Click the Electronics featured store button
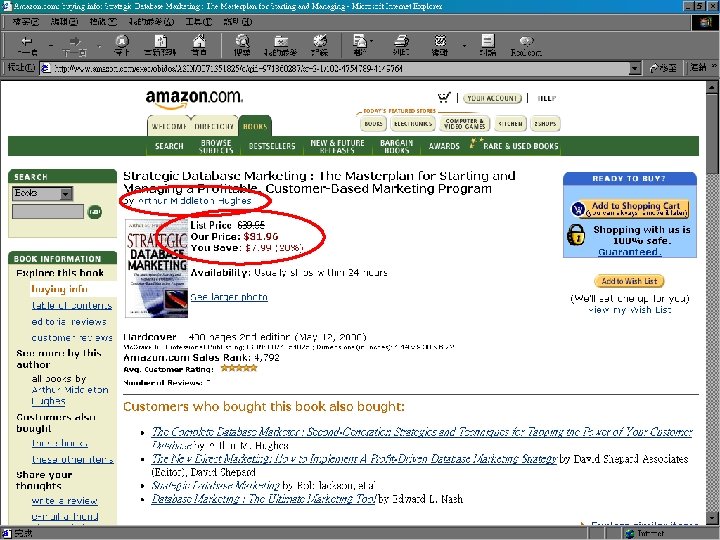The height and width of the screenshot is (540, 720). [x=413, y=124]
